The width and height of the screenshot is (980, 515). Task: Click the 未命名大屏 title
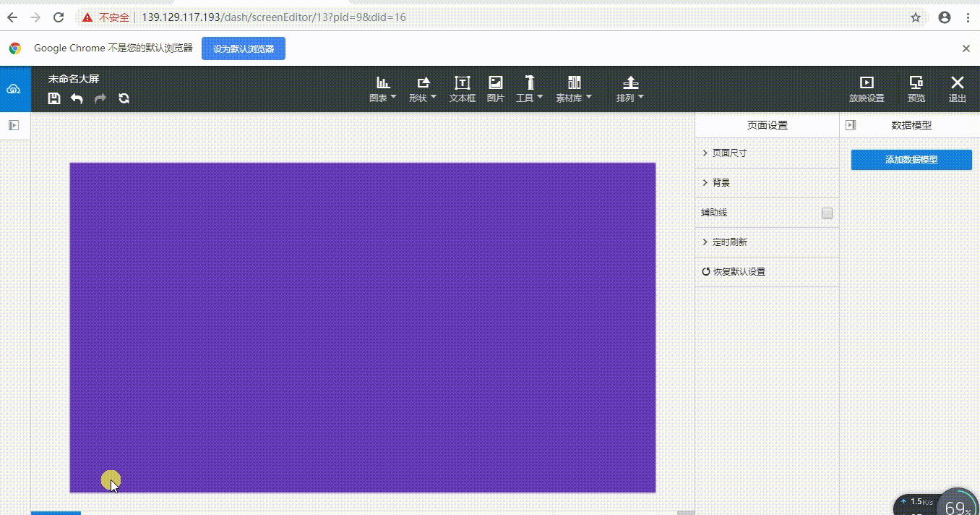(x=74, y=79)
